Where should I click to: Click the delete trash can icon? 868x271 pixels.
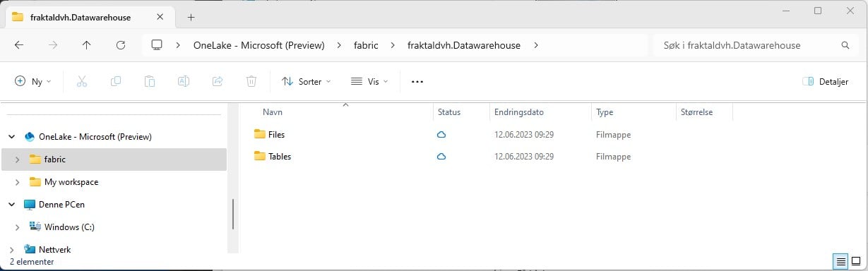(x=251, y=81)
